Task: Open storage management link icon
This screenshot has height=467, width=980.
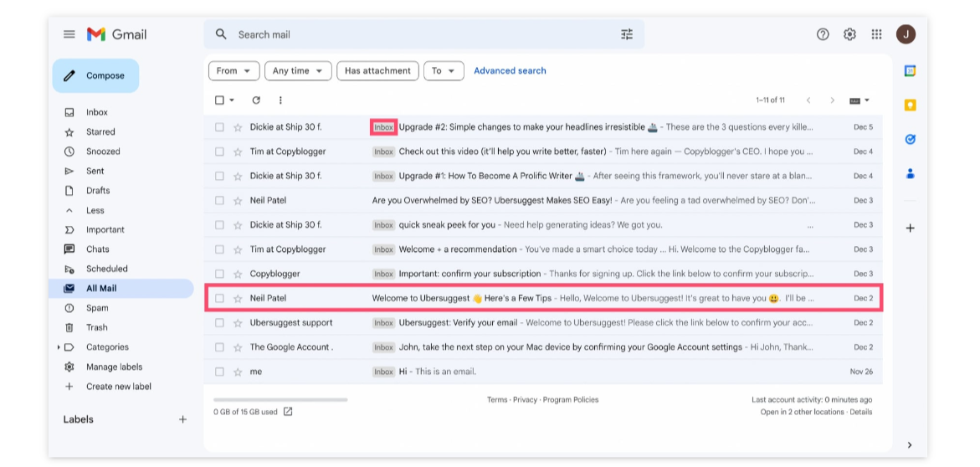Action: click(288, 412)
